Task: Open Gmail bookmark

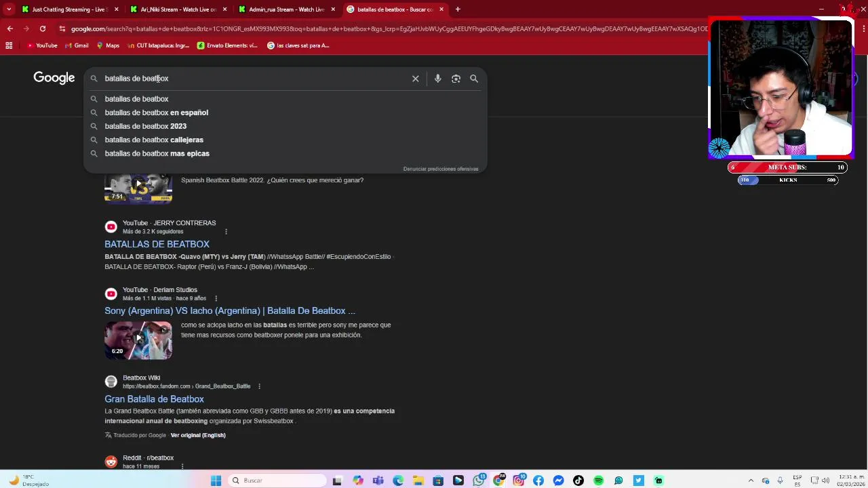Action: (x=77, y=45)
